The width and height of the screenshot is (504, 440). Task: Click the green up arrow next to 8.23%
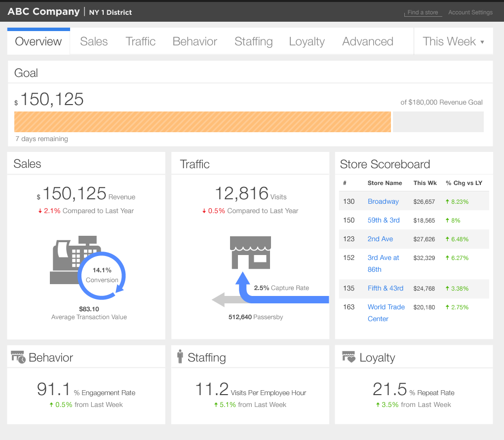click(447, 201)
